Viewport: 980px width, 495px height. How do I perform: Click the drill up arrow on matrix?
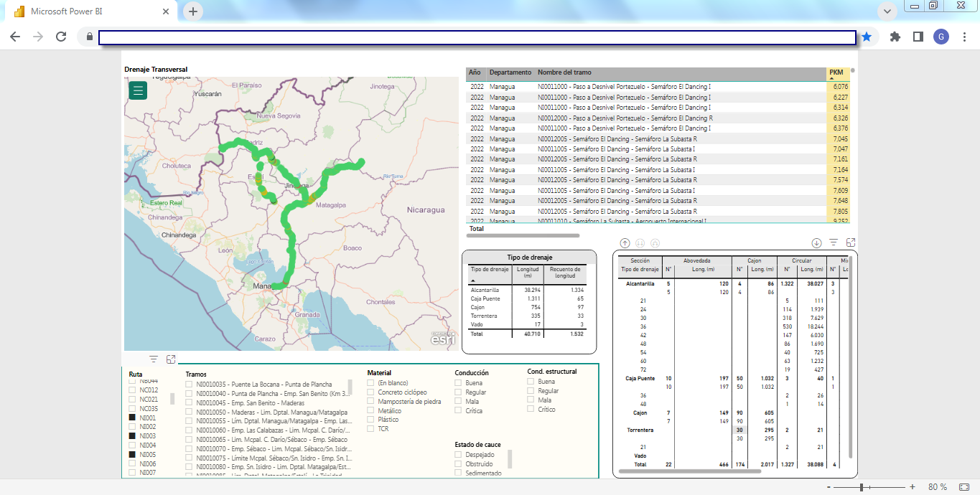click(x=625, y=243)
